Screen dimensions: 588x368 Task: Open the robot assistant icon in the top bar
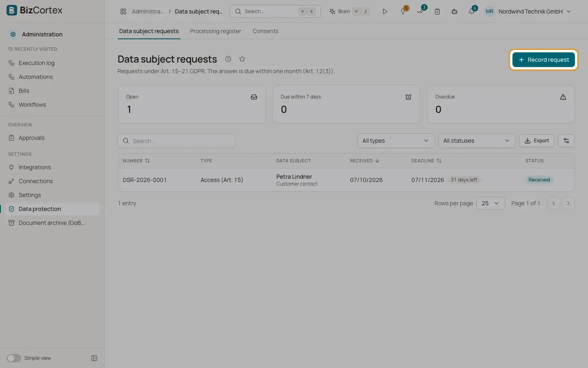coord(454,11)
